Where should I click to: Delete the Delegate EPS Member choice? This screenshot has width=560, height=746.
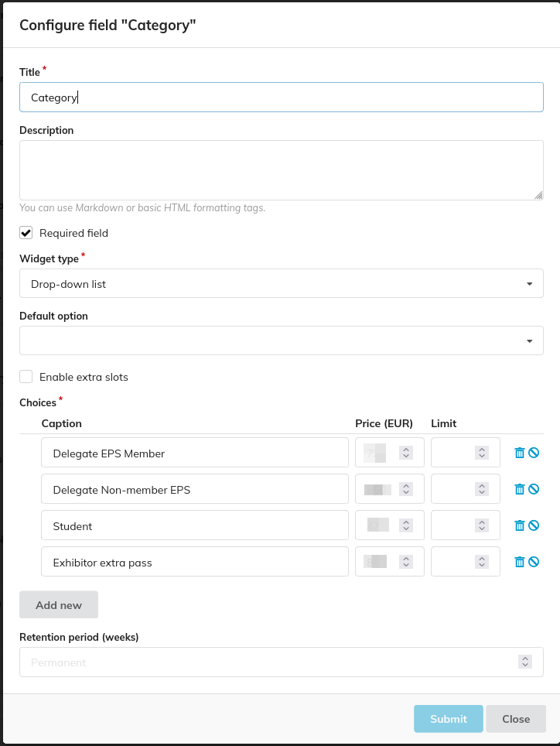(520, 453)
